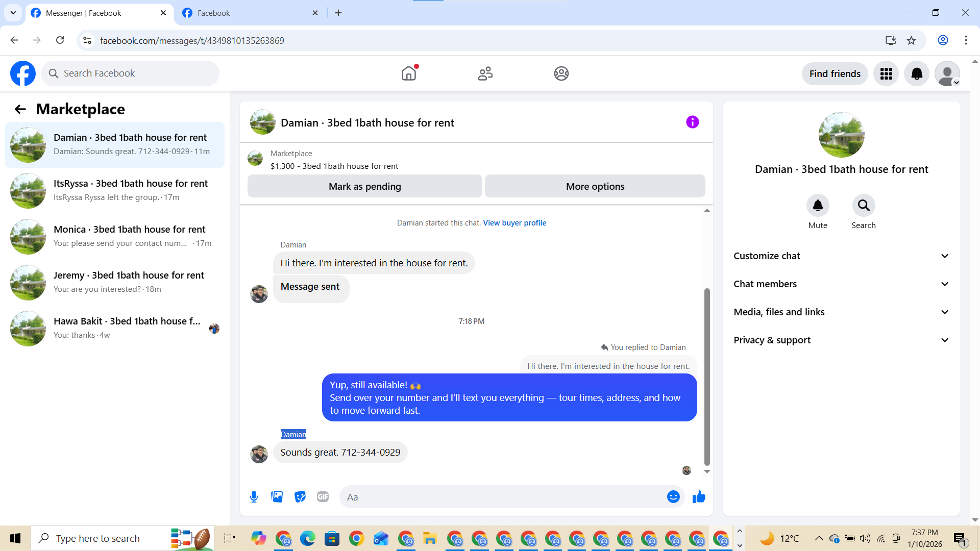Open the emoji picker in message box
This screenshot has height=551, width=980.
click(x=673, y=496)
